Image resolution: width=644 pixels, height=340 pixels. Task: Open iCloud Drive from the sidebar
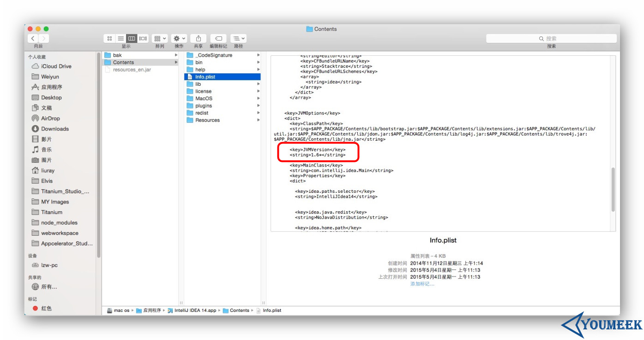point(55,66)
